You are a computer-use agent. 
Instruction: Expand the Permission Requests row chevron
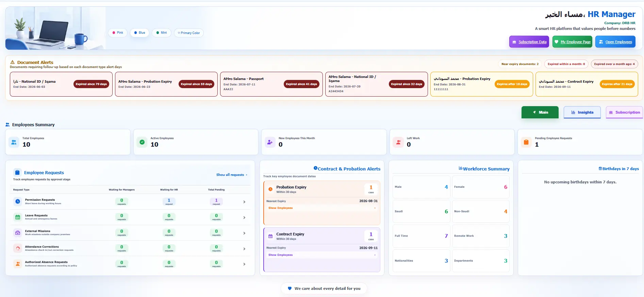tap(244, 202)
